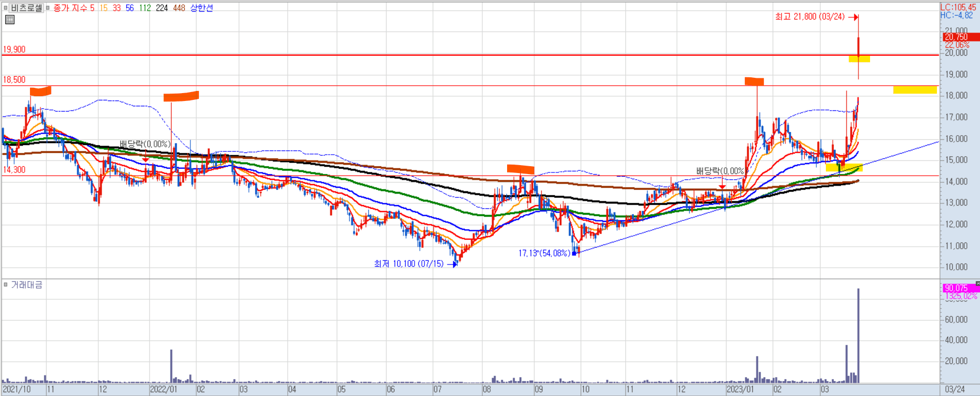The height and width of the screenshot is (396, 980).
Task: Click the 14,300 horizontal line label
Action: [x=14, y=170]
